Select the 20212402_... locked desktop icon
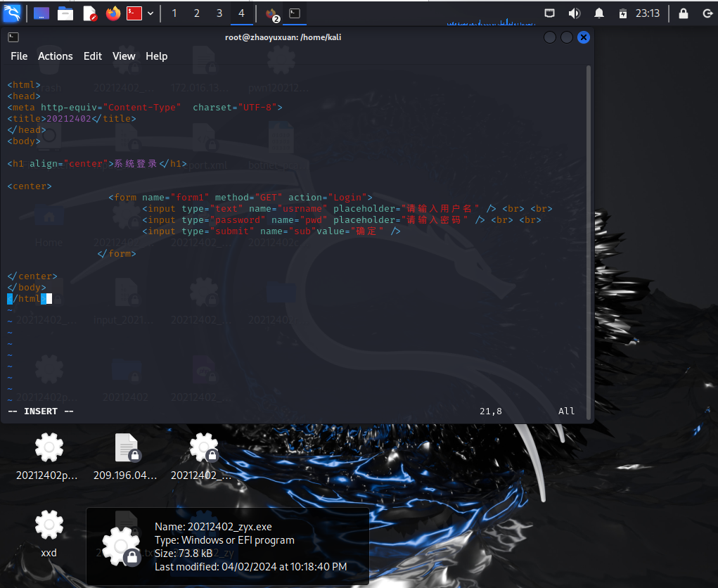Image resolution: width=718 pixels, height=588 pixels. click(x=203, y=456)
